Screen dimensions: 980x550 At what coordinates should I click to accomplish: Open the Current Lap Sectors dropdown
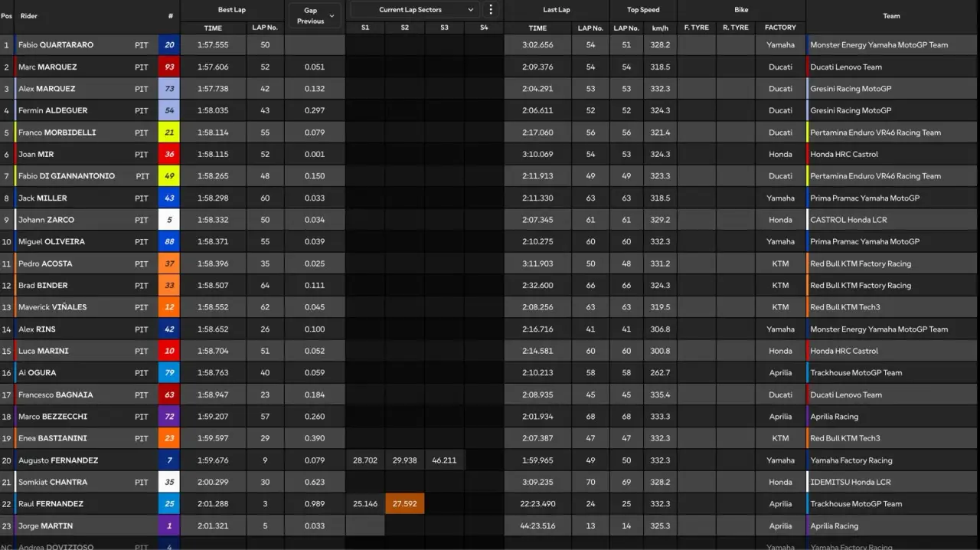coord(414,10)
